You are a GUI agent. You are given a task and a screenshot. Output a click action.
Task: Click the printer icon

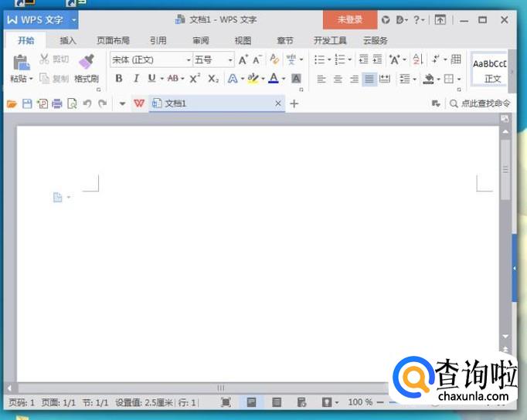(57, 103)
